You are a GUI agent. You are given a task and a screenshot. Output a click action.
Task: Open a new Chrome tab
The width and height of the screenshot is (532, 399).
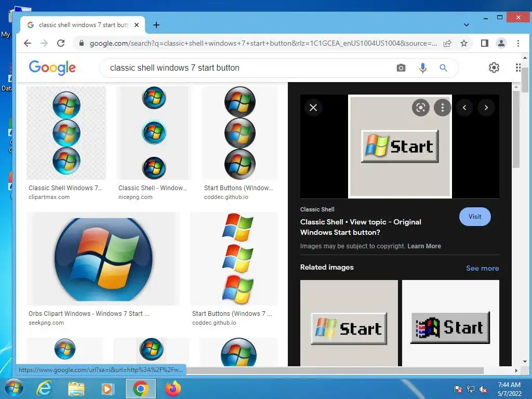156,25
